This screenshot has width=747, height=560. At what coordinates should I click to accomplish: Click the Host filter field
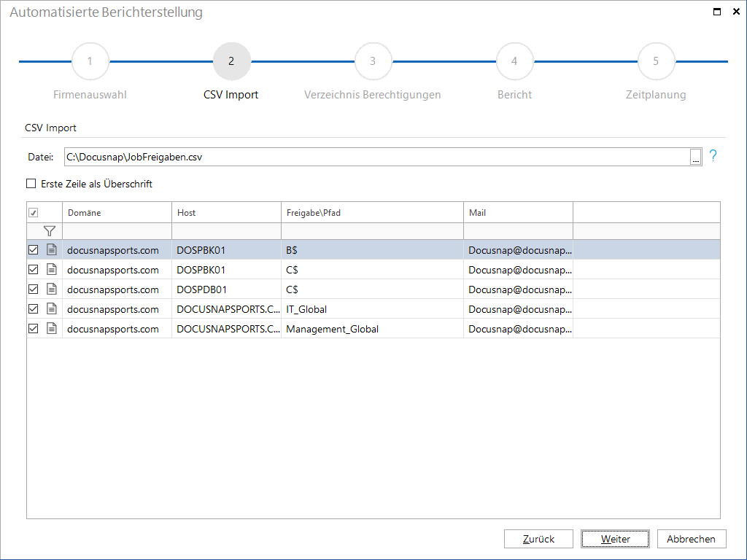pyautogui.click(x=226, y=231)
